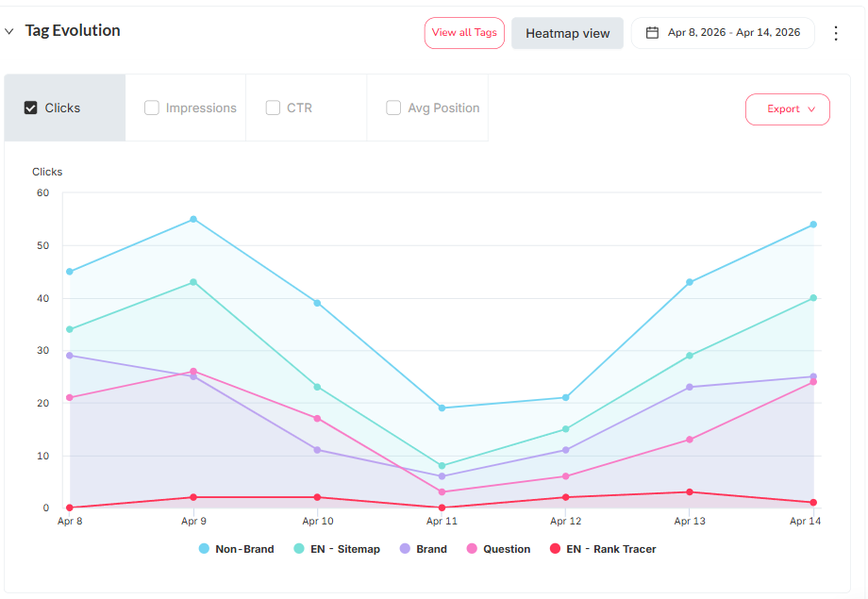Open the three-dot more options menu
The height and width of the screenshot is (599, 868).
[x=835, y=33]
